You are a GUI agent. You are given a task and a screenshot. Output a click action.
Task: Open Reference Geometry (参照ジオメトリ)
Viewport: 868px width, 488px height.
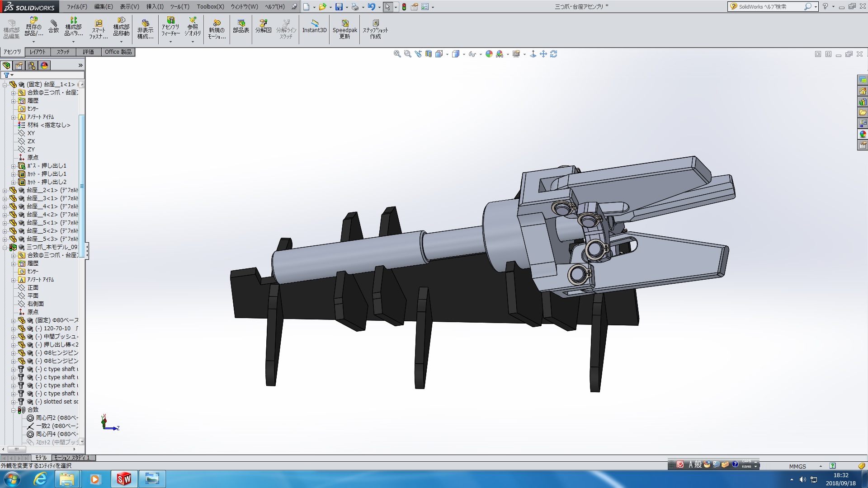point(193,27)
